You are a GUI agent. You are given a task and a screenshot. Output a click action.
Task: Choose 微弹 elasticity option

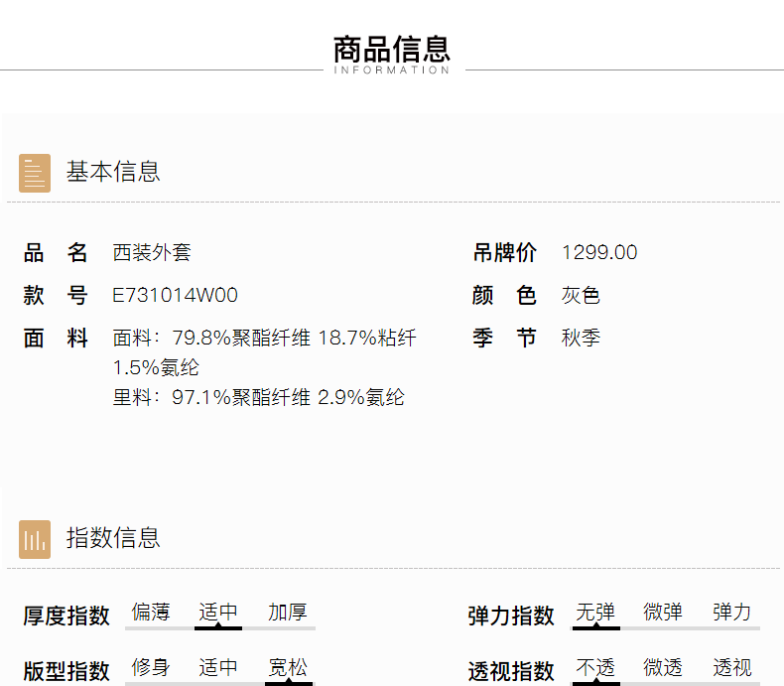[x=663, y=613]
